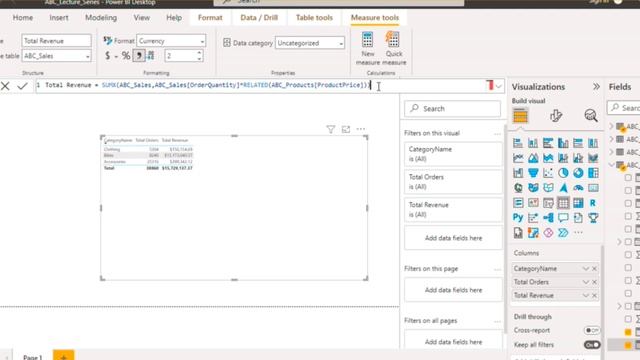Select the Area chart visual
The height and width of the screenshot is (360, 640).
[x=533, y=158]
